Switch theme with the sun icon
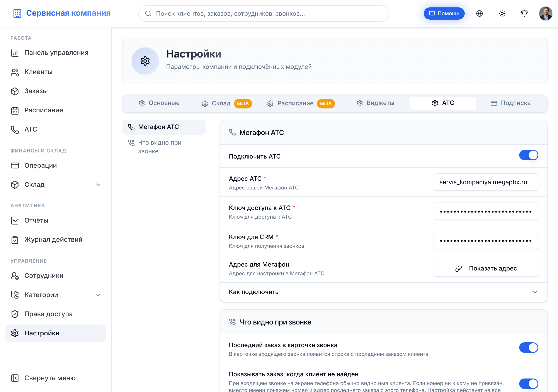558x392 pixels. [x=502, y=14]
